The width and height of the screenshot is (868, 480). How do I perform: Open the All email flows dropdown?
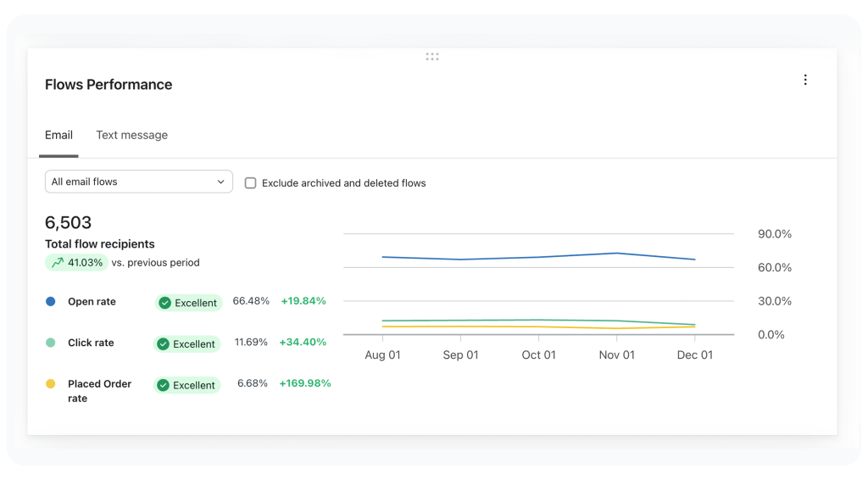pyautogui.click(x=139, y=181)
